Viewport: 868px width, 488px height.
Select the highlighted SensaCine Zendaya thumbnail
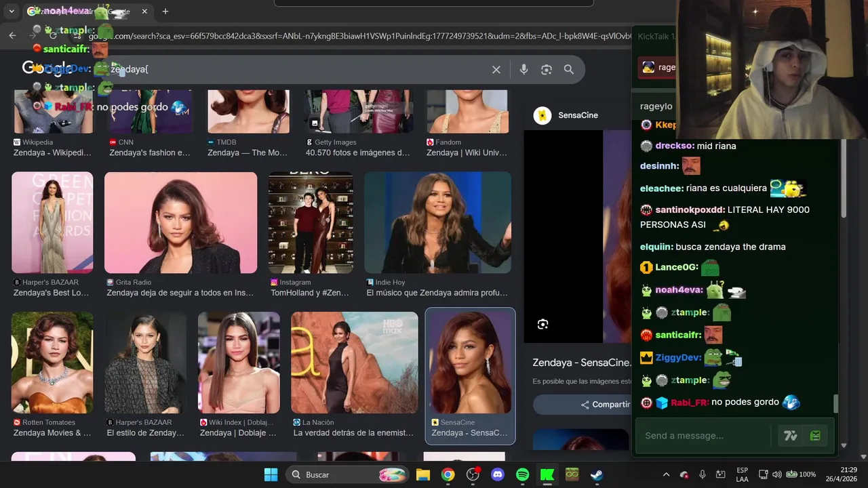point(470,363)
